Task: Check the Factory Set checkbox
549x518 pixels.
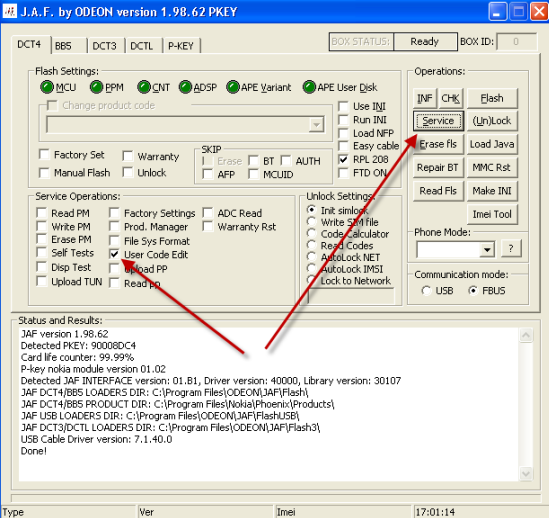Action: coord(44,154)
